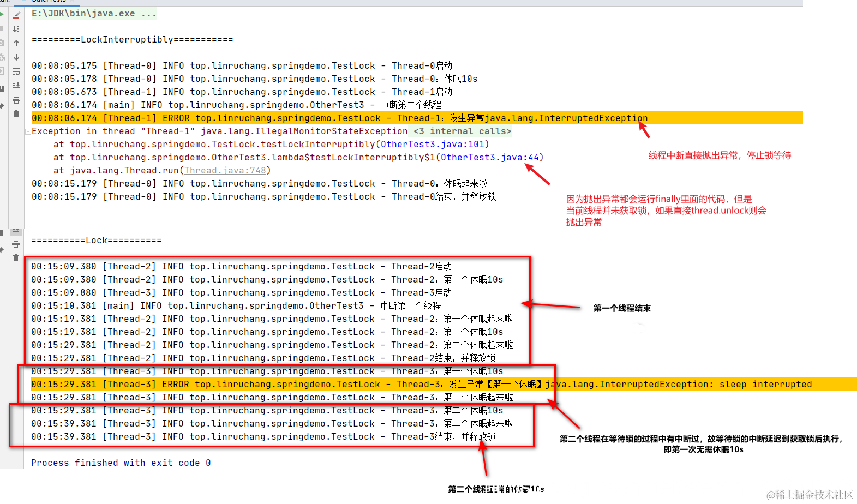Toggle the highlighted scroll-to-end icon in the lower console
The image size is (857, 504).
point(16,231)
